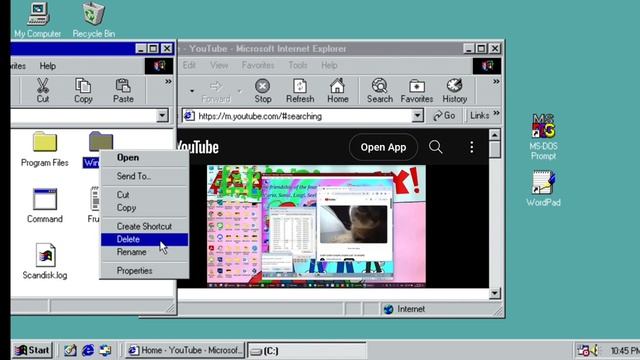Expand the Links bar chevron
The image size is (640, 360).
pyautogui.click(x=496, y=113)
